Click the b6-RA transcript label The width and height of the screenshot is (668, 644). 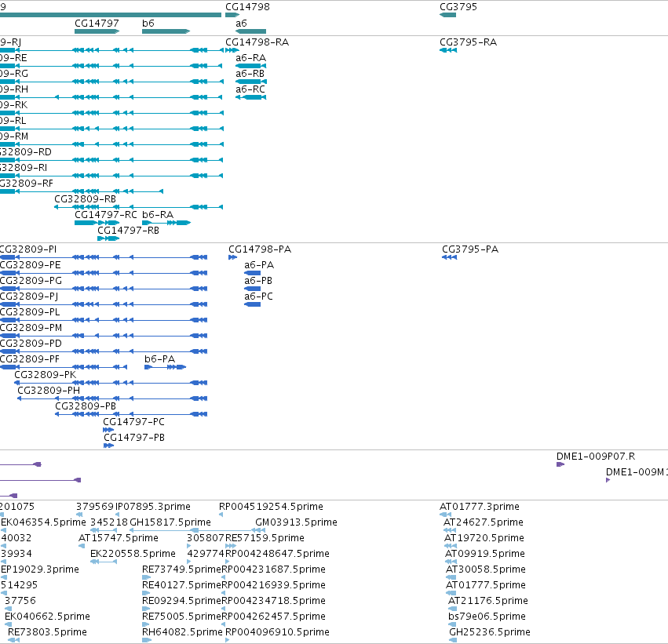coord(158,215)
